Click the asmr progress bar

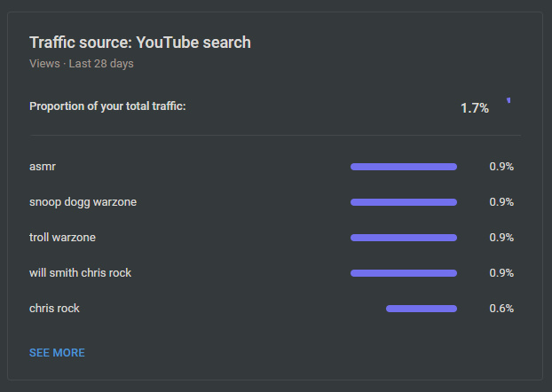pyautogui.click(x=404, y=167)
